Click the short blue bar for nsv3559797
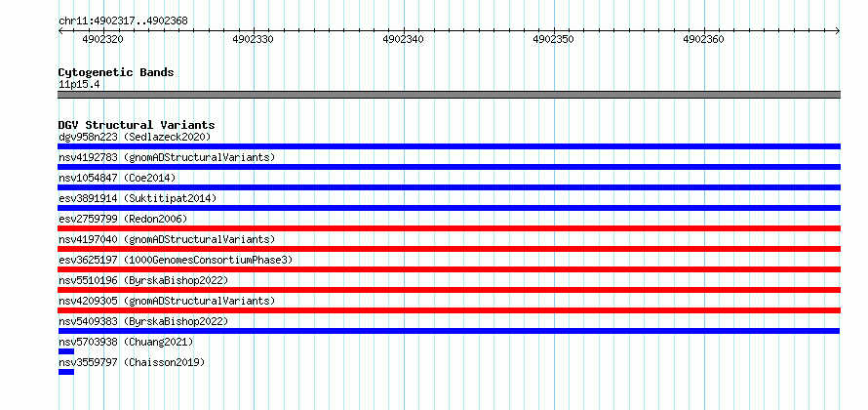 66,372
